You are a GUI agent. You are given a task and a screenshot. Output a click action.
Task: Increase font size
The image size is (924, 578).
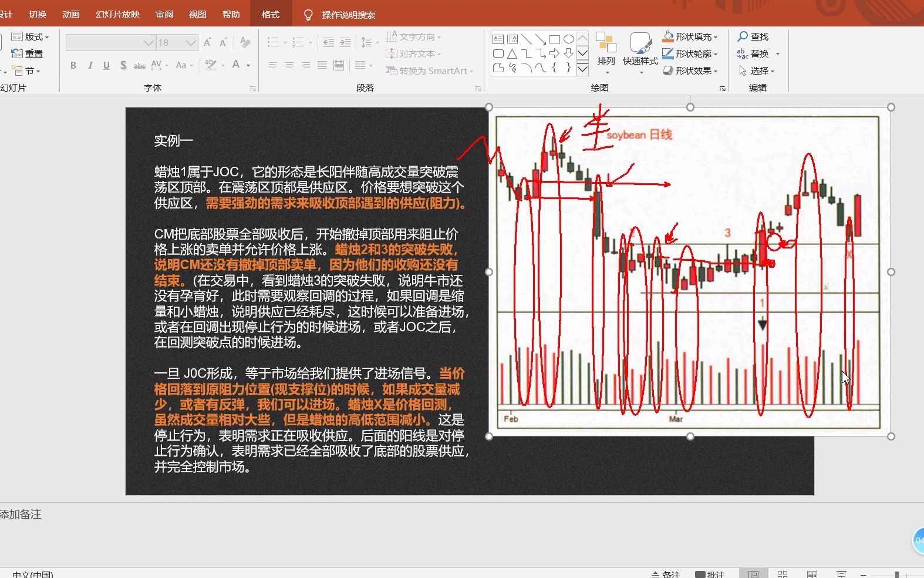click(x=207, y=42)
